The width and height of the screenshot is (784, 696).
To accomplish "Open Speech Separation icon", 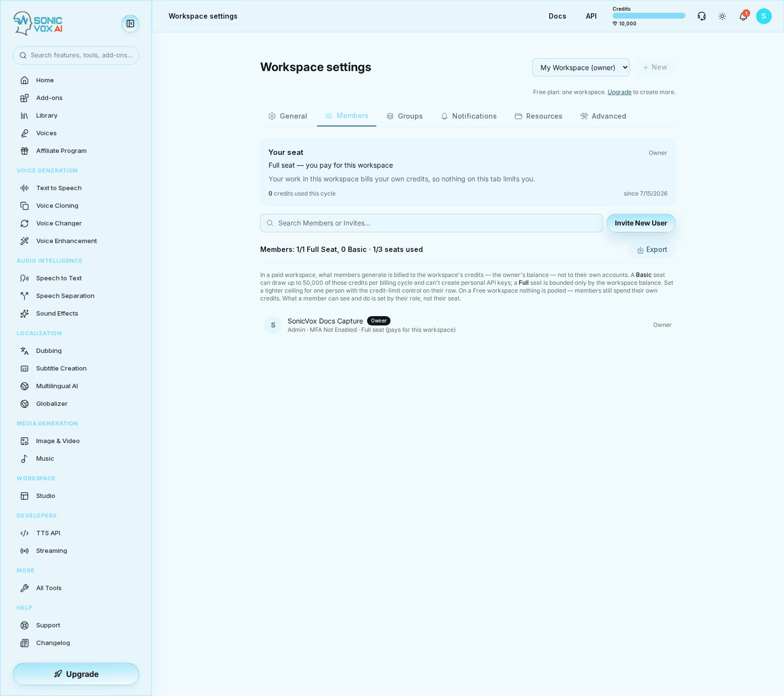I will tap(24, 296).
